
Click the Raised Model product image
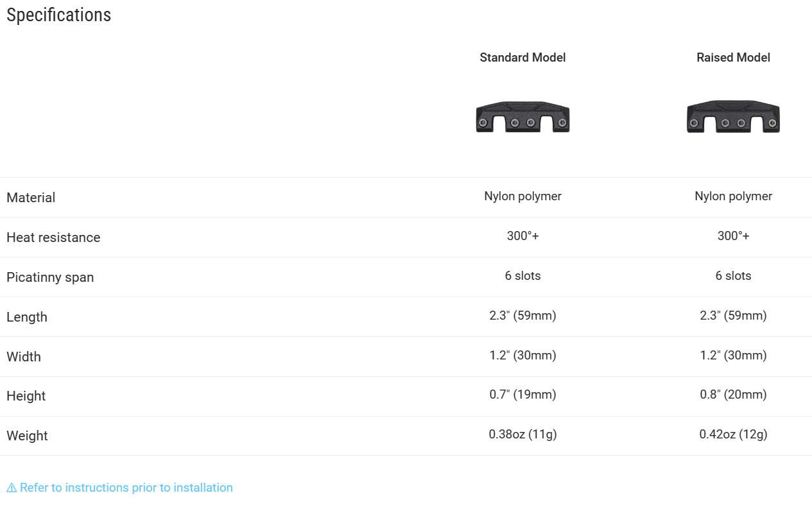point(733,117)
